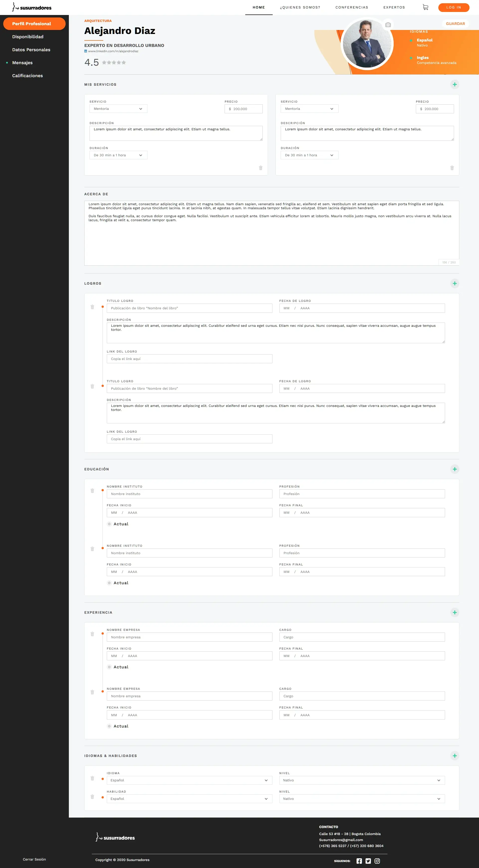The height and width of the screenshot is (868, 479).
Task: Delete the second Logro entry trash icon
Action: pyautogui.click(x=92, y=386)
